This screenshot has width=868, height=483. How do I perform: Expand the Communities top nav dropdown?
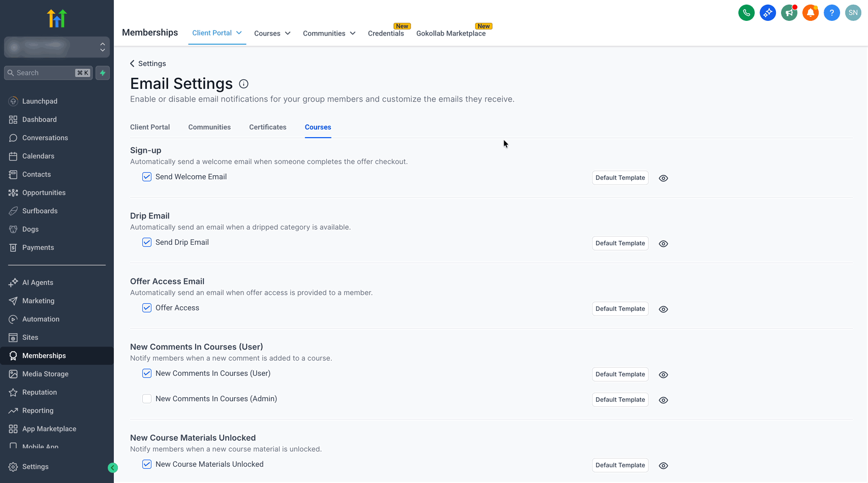click(x=329, y=34)
